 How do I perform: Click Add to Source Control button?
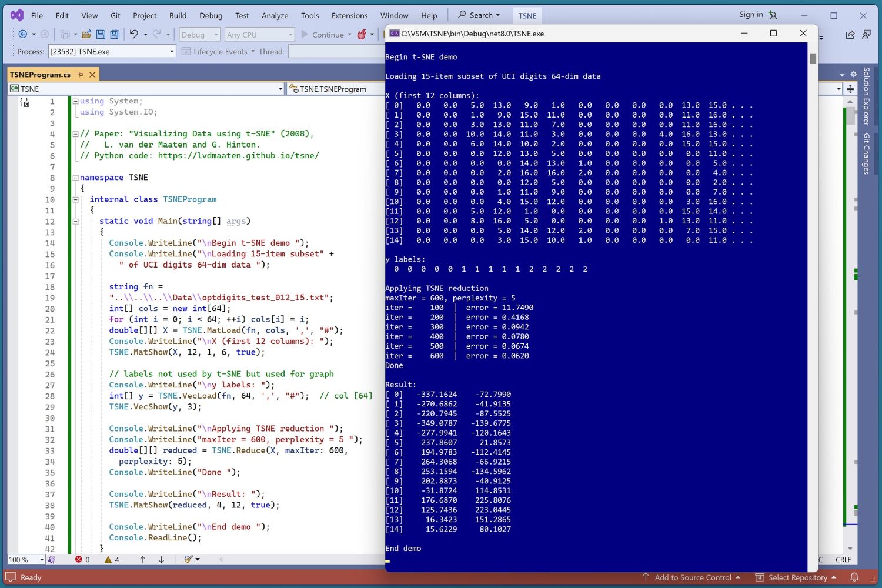[x=692, y=577]
